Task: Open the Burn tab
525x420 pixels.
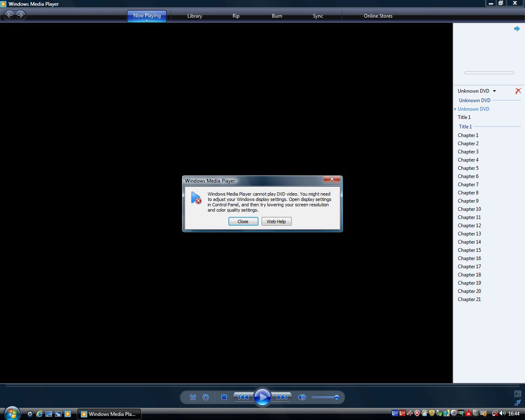Action: point(277,16)
